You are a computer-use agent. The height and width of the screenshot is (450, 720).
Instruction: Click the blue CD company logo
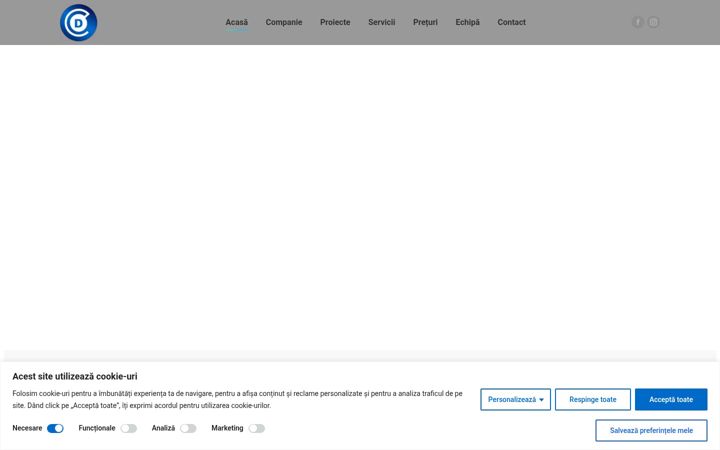pos(79,22)
